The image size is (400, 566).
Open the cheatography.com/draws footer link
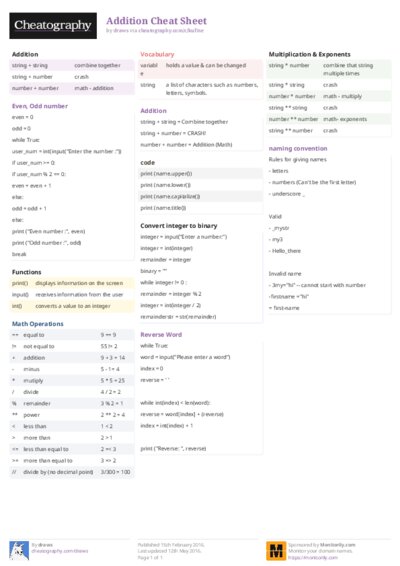tap(60, 551)
